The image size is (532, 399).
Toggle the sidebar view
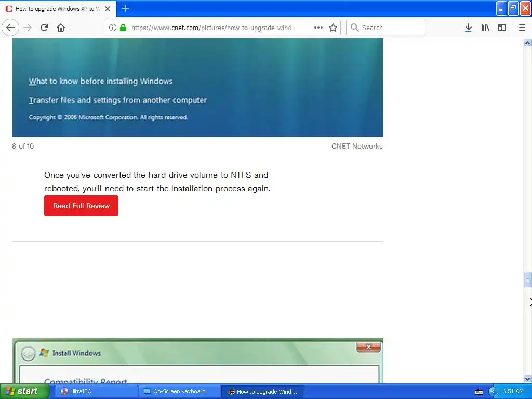click(x=502, y=28)
